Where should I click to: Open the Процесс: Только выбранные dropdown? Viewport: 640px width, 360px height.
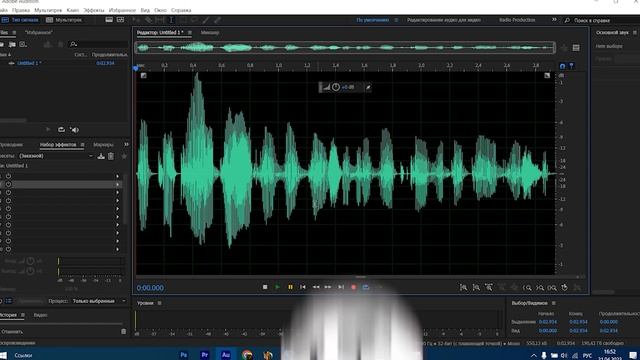[99, 301]
